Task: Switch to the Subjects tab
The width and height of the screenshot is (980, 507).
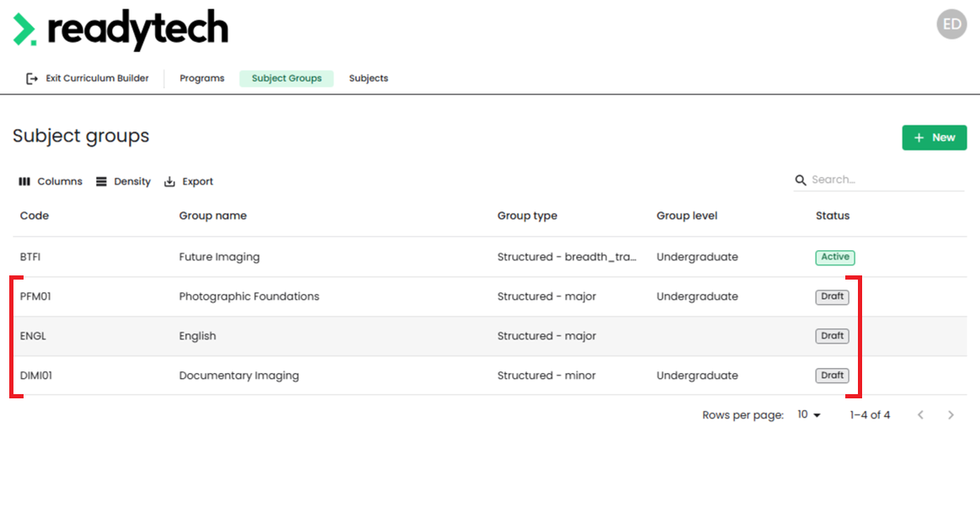Action: click(x=369, y=78)
